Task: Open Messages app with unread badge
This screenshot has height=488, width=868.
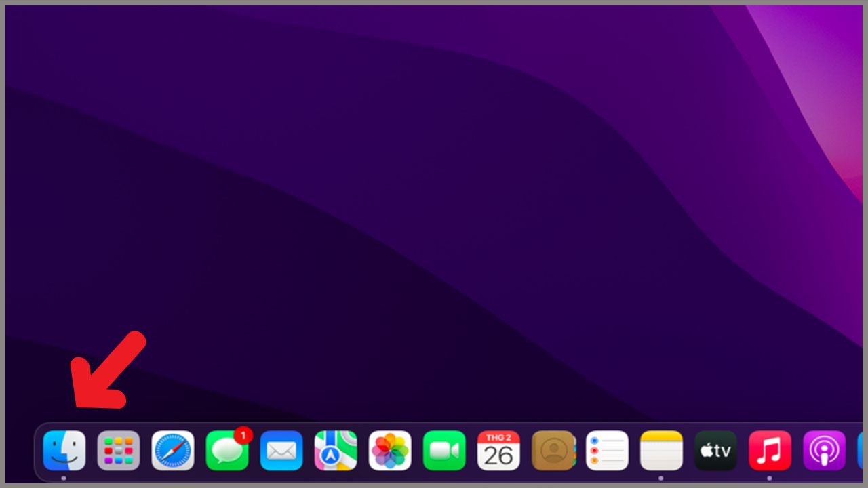Action: [228, 450]
